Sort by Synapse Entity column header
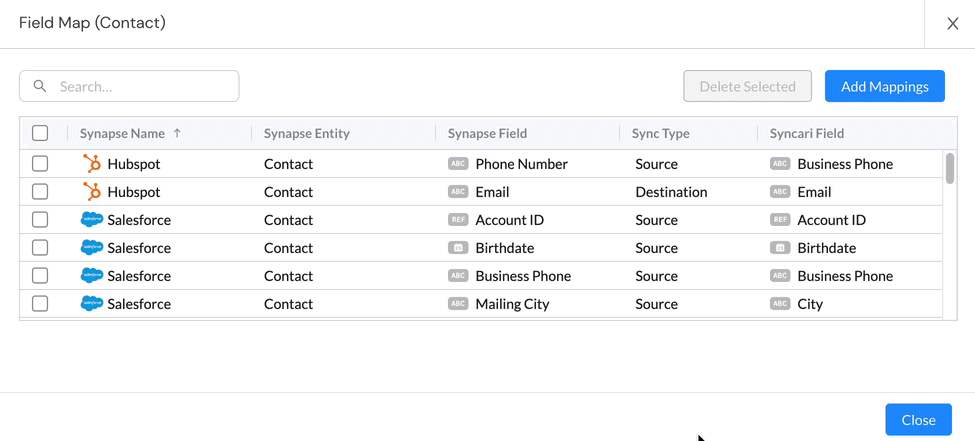975x441 pixels. point(307,133)
